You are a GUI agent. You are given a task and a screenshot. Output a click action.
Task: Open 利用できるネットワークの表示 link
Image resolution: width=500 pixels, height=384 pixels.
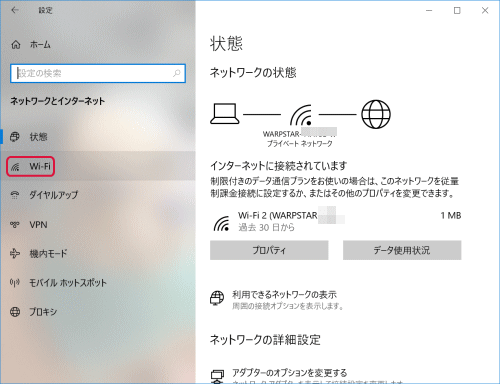(284, 295)
